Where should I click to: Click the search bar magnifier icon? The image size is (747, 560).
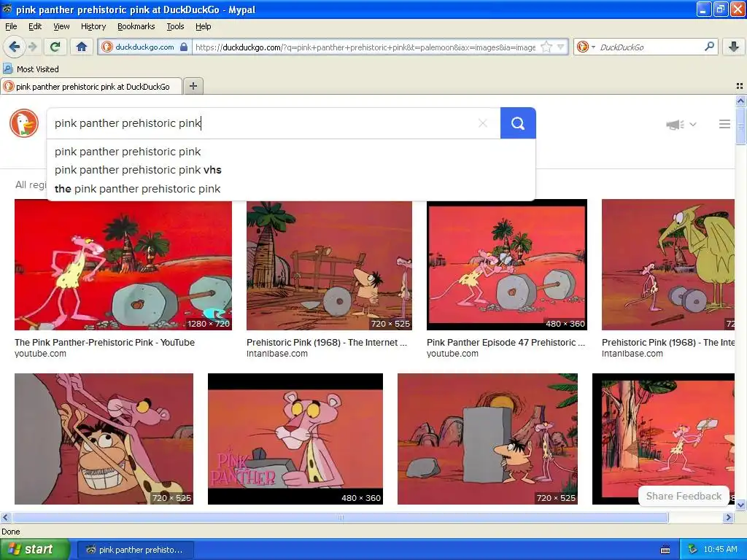[x=709, y=46]
